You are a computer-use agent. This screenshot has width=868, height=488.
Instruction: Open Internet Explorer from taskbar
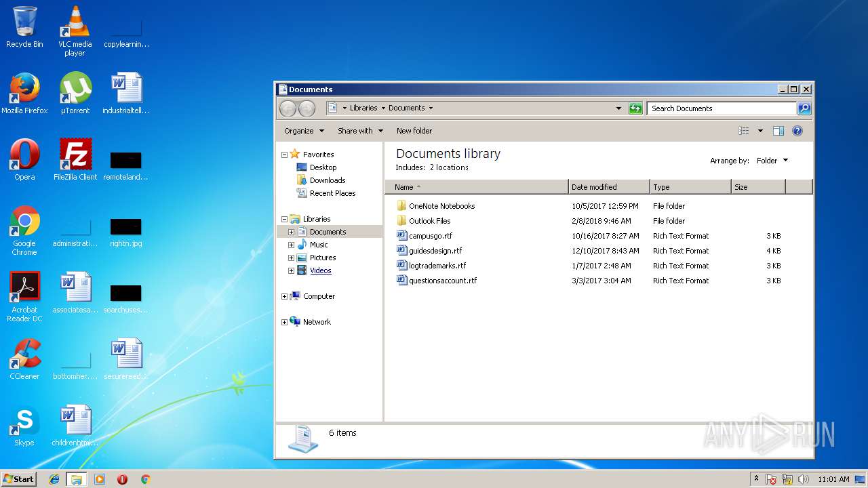click(54, 479)
